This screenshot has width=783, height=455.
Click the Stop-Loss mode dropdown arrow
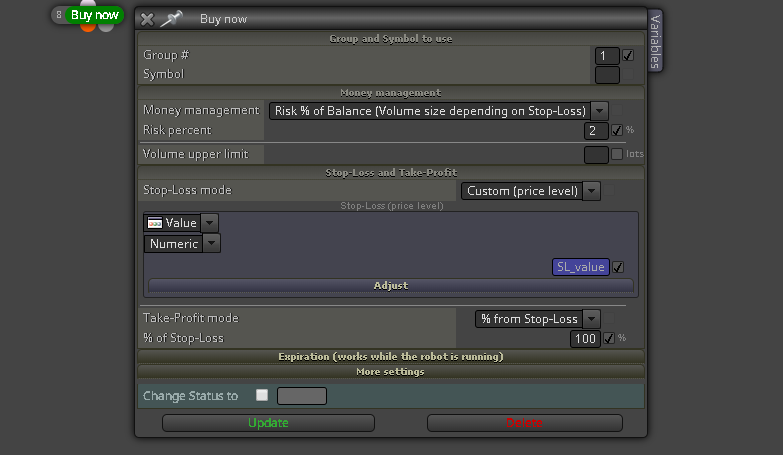pos(591,191)
